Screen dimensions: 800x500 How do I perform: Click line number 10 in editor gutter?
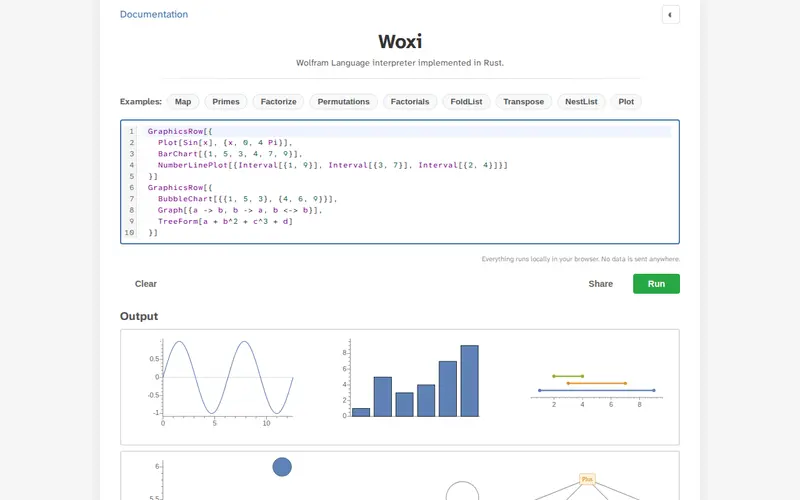pyautogui.click(x=130, y=232)
